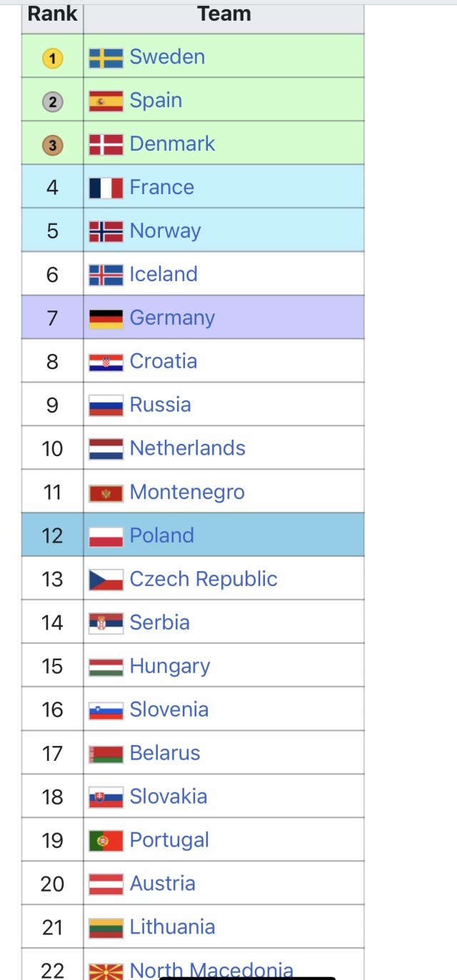The height and width of the screenshot is (980, 457).
Task: Click the Czech Republic flag icon
Action: [106, 580]
